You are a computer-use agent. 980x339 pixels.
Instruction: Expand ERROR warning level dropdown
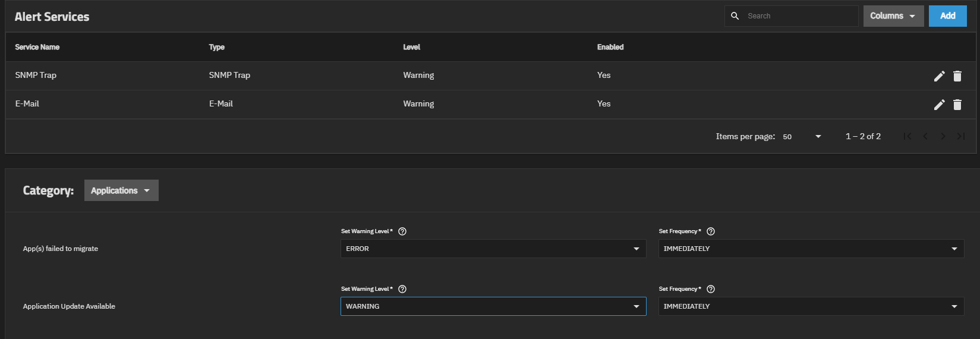point(493,249)
